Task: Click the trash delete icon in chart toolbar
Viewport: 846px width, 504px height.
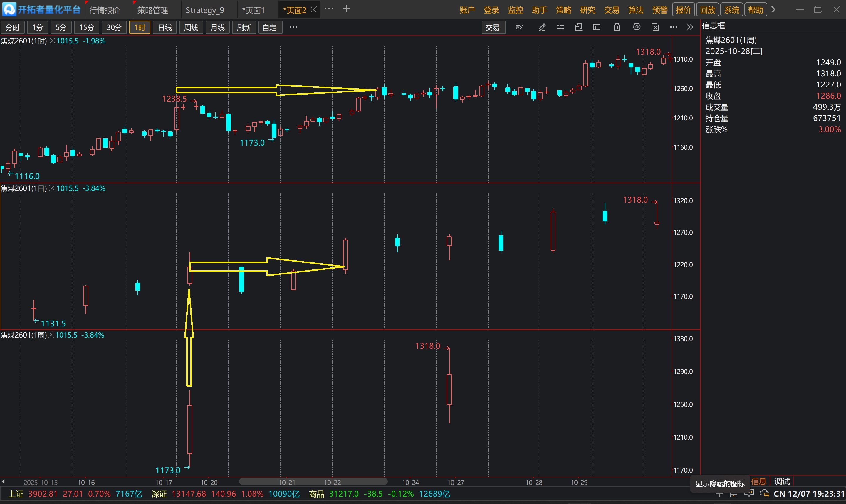Action: click(x=617, y=27)
